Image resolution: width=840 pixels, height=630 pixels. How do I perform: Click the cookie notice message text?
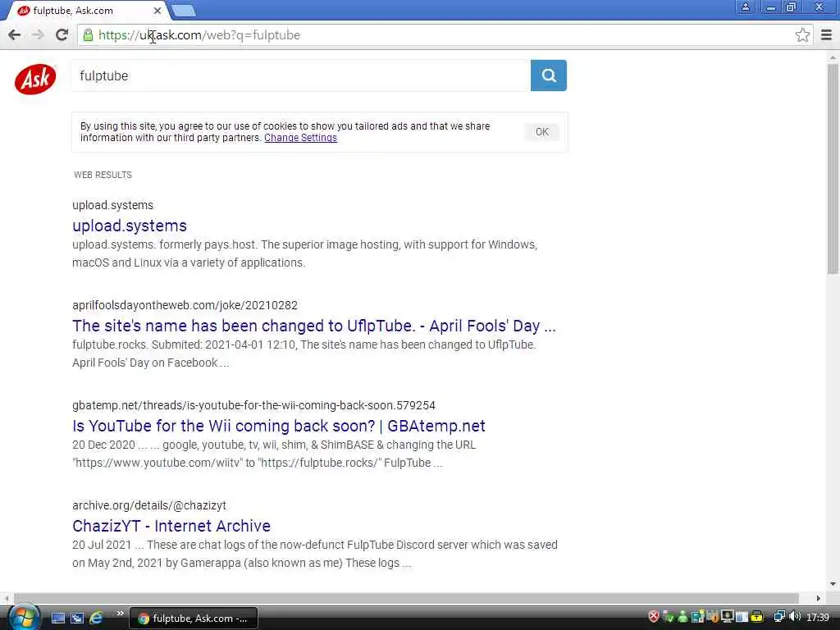click(x=285, y=132)
